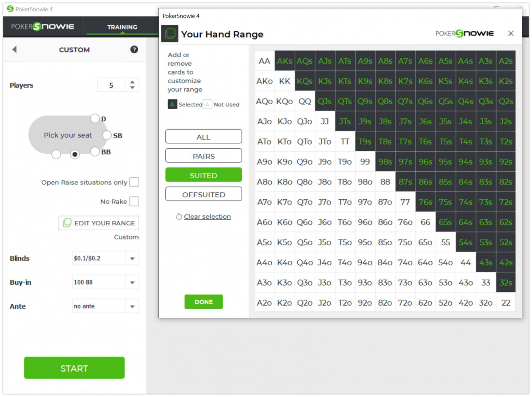Toggle the 65s hand cell
532x397 pixels.
tap(446, 222)
